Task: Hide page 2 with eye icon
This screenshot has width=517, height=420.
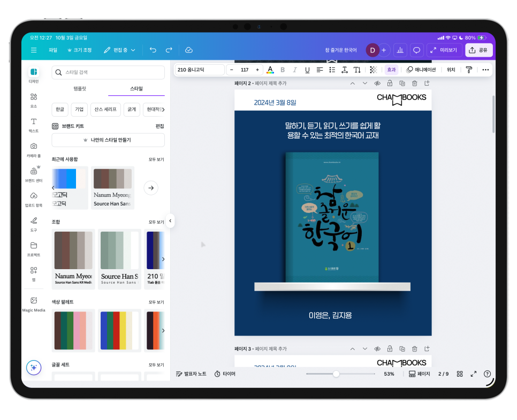Action: [377, 83]
